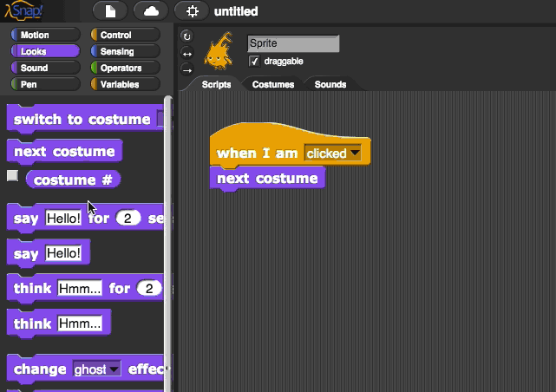Select the no-rotation style arrow button
This screenshot has height=392, width=556.
186,69
